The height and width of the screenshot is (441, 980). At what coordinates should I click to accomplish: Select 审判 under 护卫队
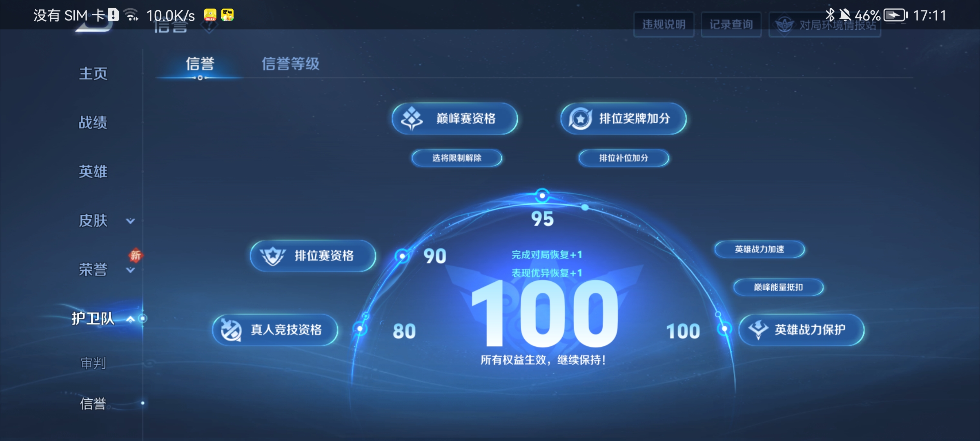pyautogui.click(x=93, y=363)
